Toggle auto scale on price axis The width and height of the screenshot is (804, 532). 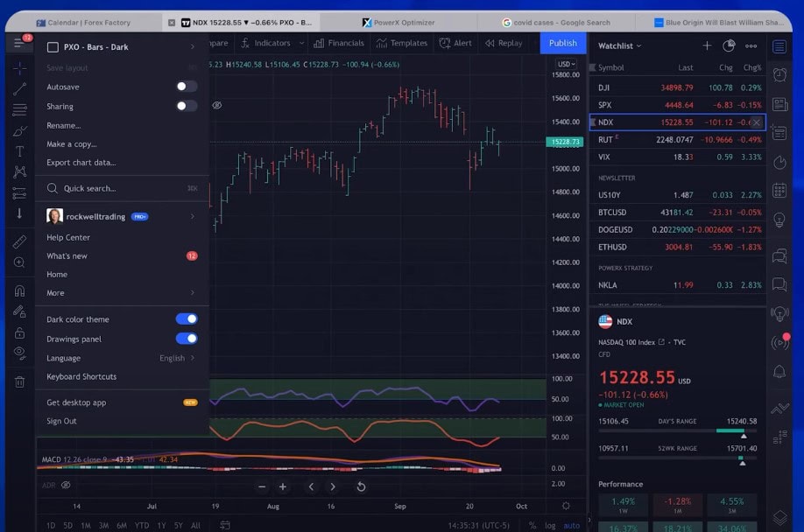tap(572, 525)
